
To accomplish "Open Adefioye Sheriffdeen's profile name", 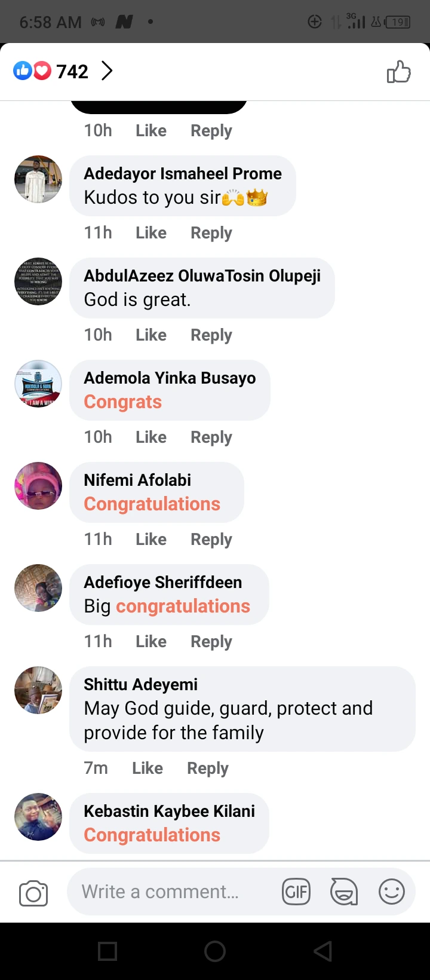I will [x=162, y=582].
